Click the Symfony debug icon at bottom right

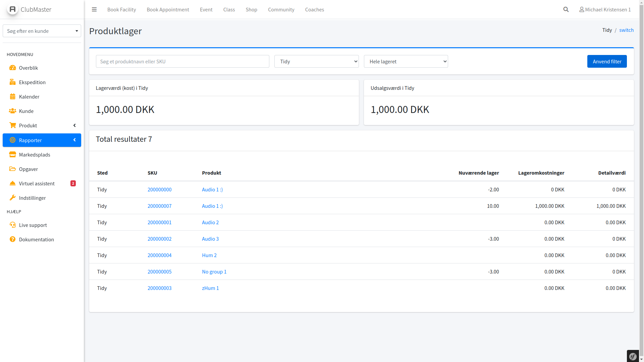(633, 356)
